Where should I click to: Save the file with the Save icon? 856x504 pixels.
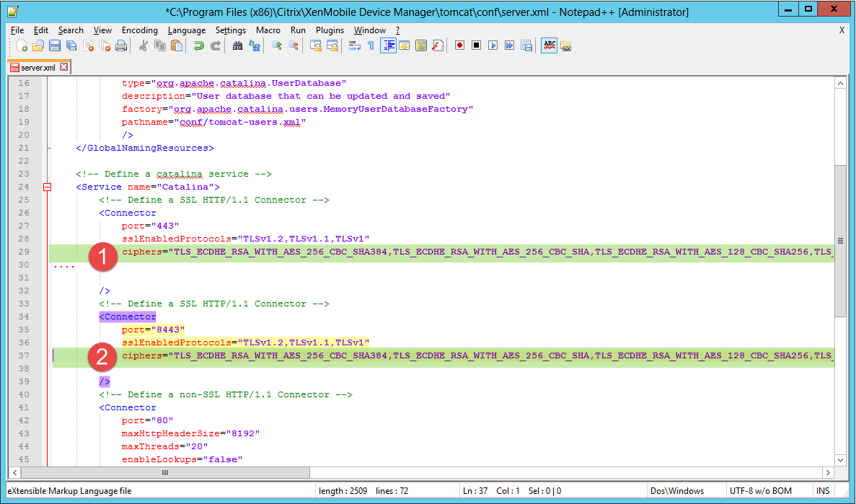click(x=55, y=46)
